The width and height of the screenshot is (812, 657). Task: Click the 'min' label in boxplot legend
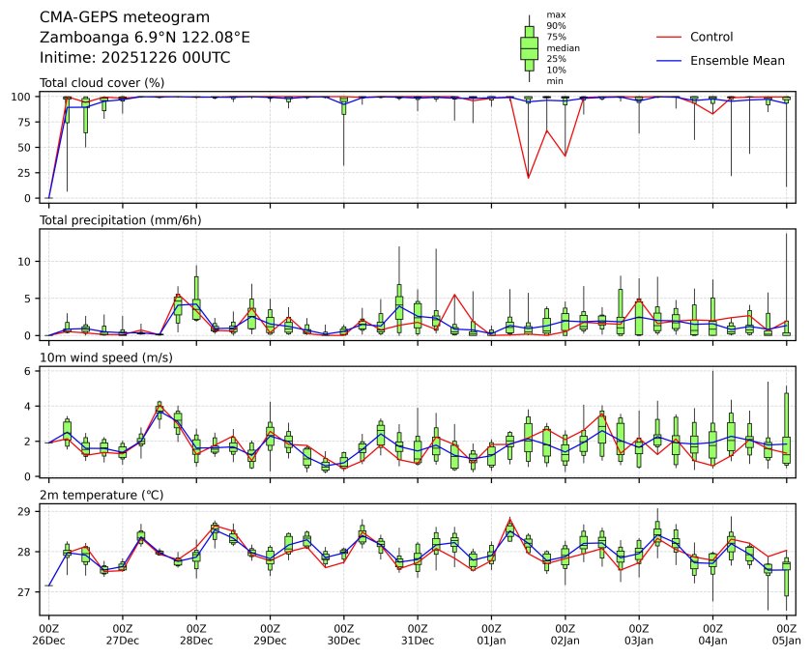click(555, 81)
